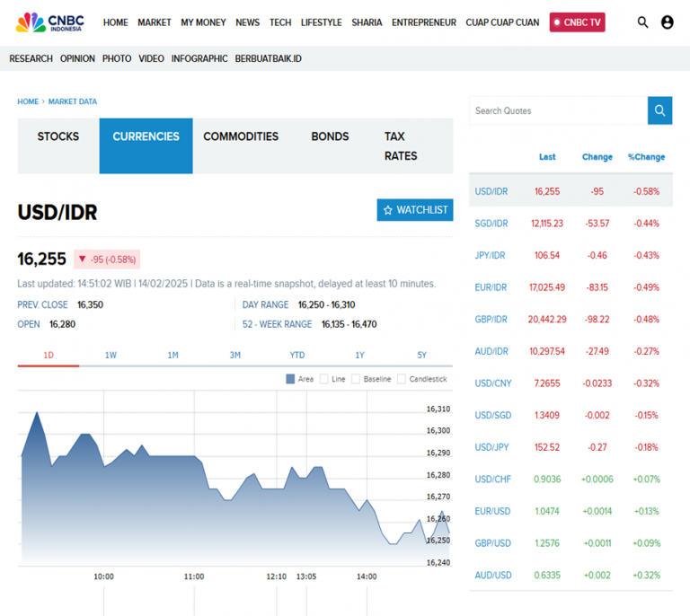Click the star icon on Watchlist button

388,210
